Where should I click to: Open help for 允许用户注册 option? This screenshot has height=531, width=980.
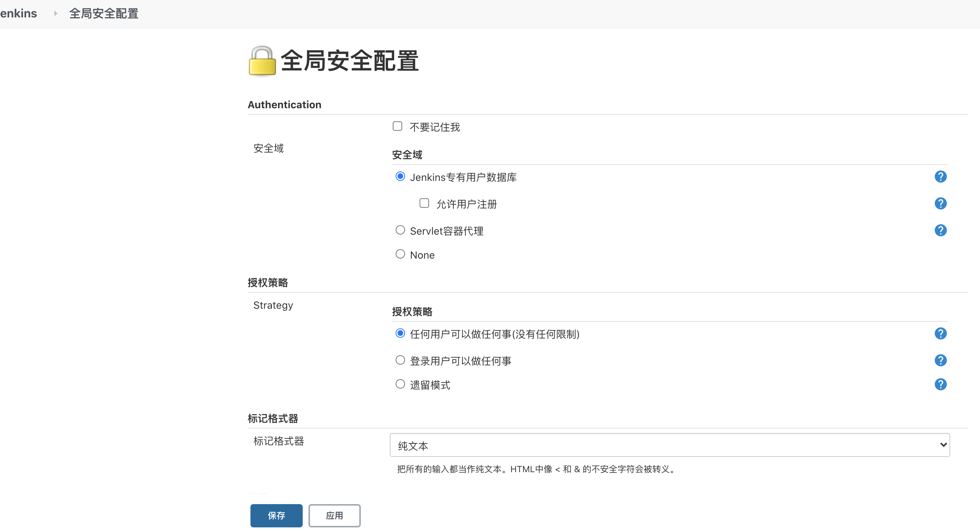(x=940, y=204)
